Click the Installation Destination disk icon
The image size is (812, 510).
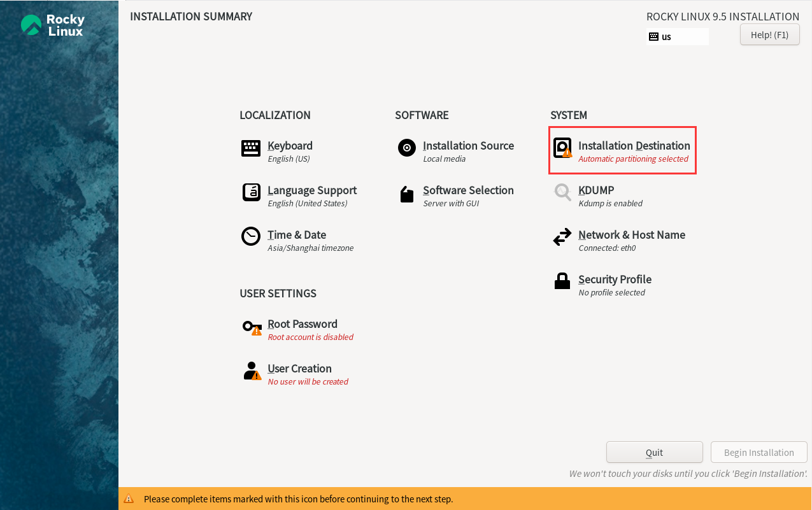click(x=562, y=148)
